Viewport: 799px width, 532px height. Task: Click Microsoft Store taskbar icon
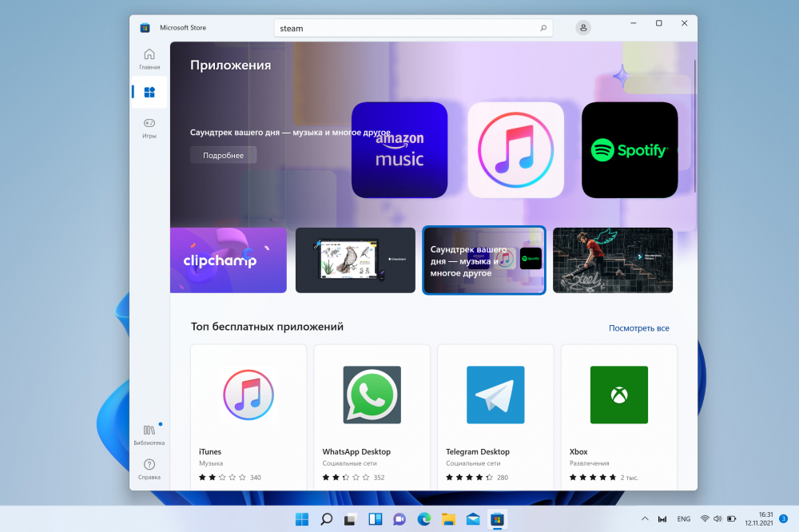click(497, 519)
